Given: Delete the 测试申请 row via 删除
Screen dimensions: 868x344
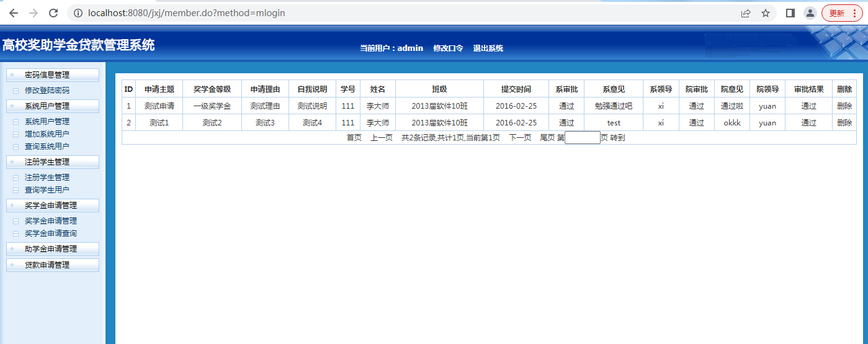Looking at the screenshot, I should 844,106.
